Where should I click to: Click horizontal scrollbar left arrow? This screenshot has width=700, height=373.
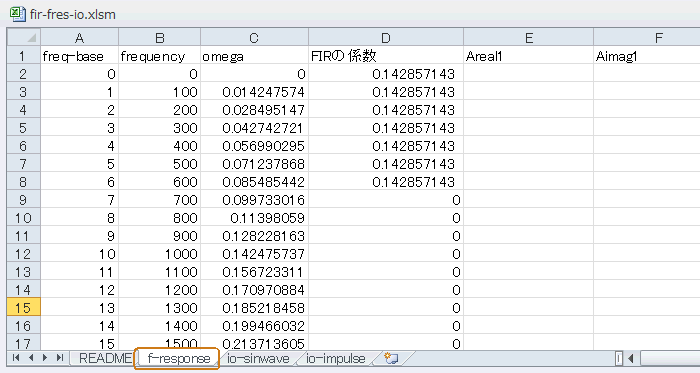[x=631, y=358]
